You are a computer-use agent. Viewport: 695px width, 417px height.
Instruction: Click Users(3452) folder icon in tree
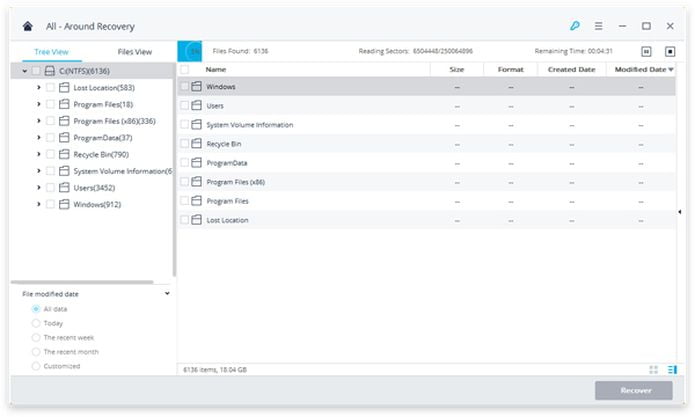[64, 187]
